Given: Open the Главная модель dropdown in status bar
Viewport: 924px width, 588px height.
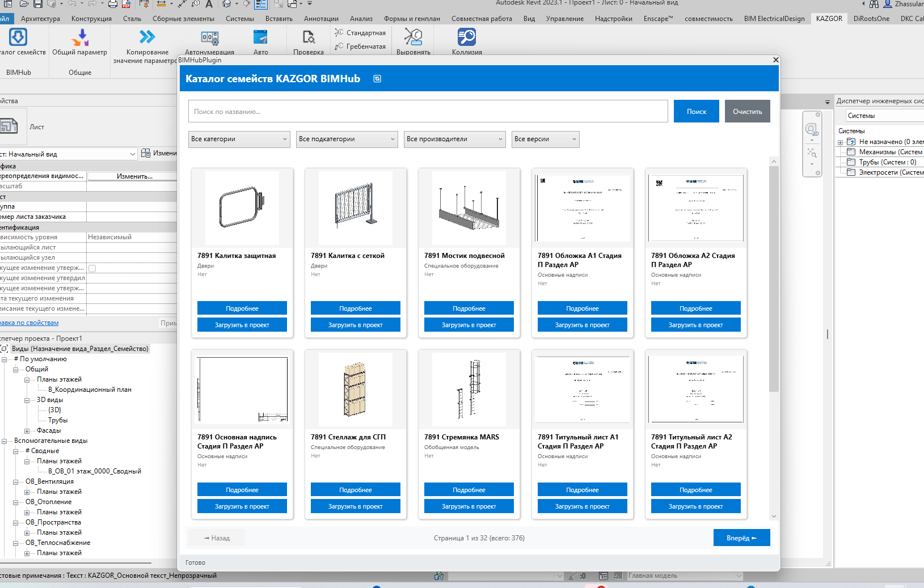Looking at the screenshot, I should pyautogui.click(x=685, y=576).
